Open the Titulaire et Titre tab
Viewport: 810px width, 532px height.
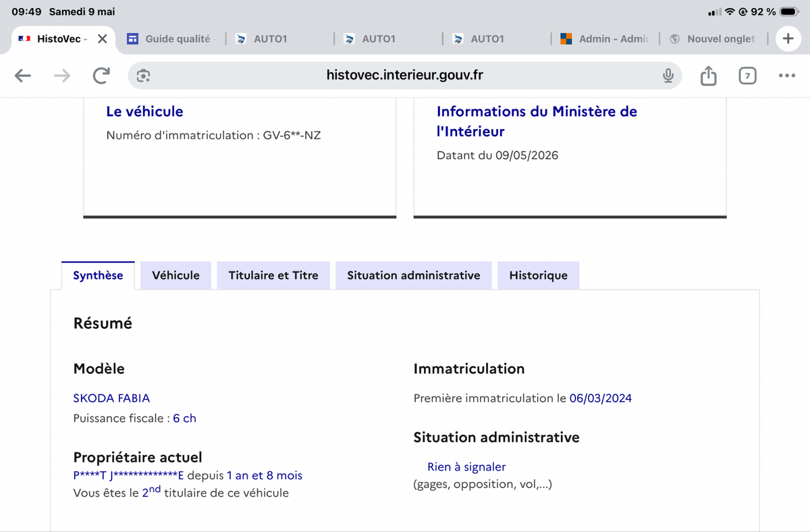pyautogui.click(x=273, y=275)
